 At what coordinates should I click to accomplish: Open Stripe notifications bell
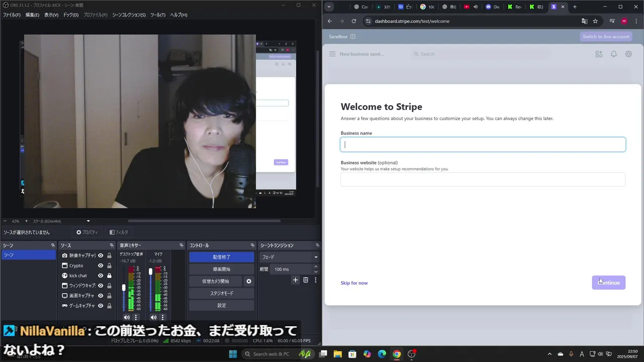pyautogui.click(x=614, y=54)
